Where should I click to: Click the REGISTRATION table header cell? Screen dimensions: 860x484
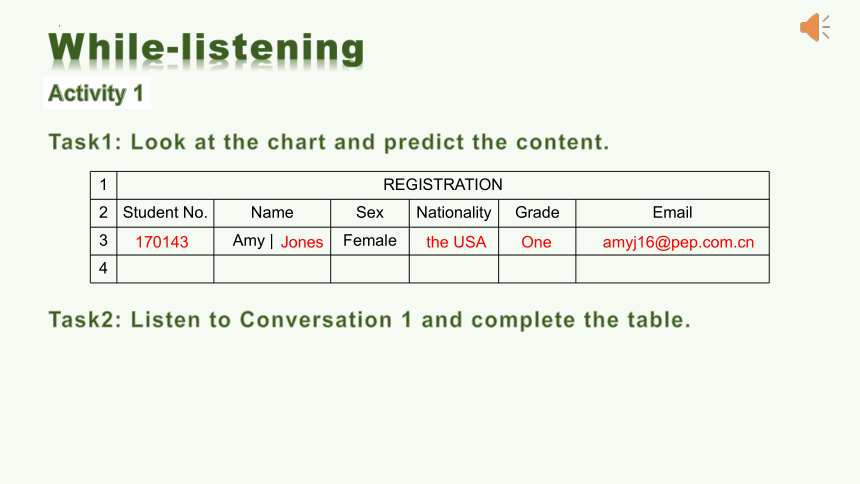tap(443, 185)
